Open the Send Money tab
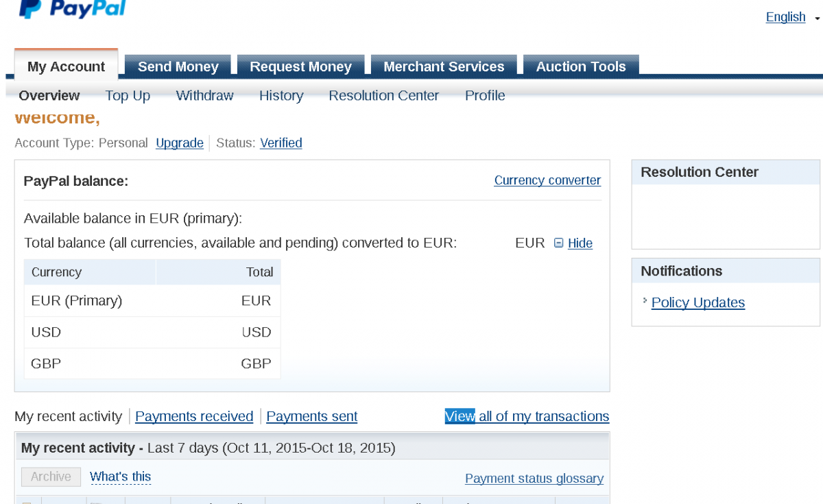823x504 pixels. pos(178,67)
